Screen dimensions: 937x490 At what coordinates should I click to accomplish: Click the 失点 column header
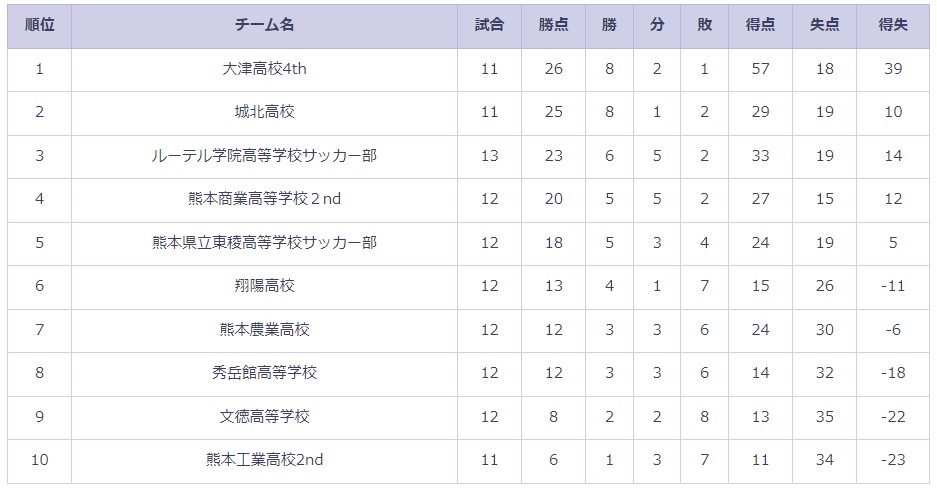click(825, 25)
